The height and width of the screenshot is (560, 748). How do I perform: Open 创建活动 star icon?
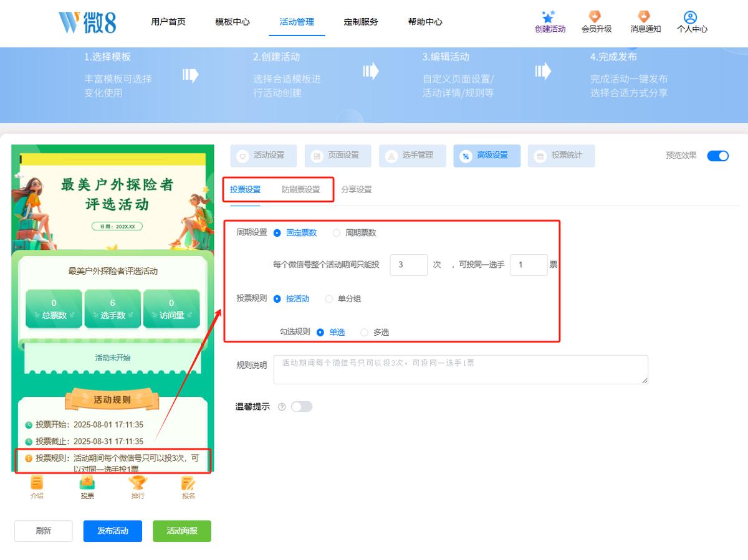[x=549, y=17]
